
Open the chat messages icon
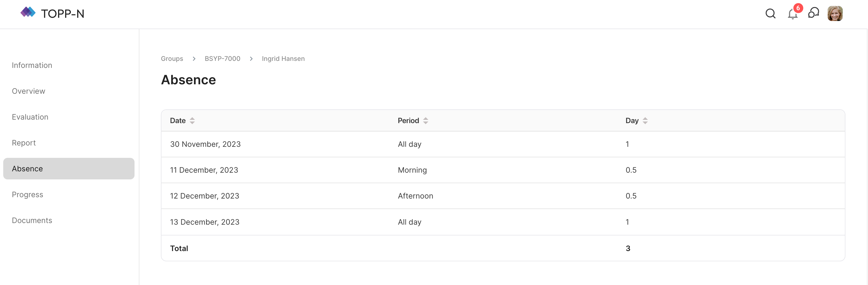(x=813, y=13)
